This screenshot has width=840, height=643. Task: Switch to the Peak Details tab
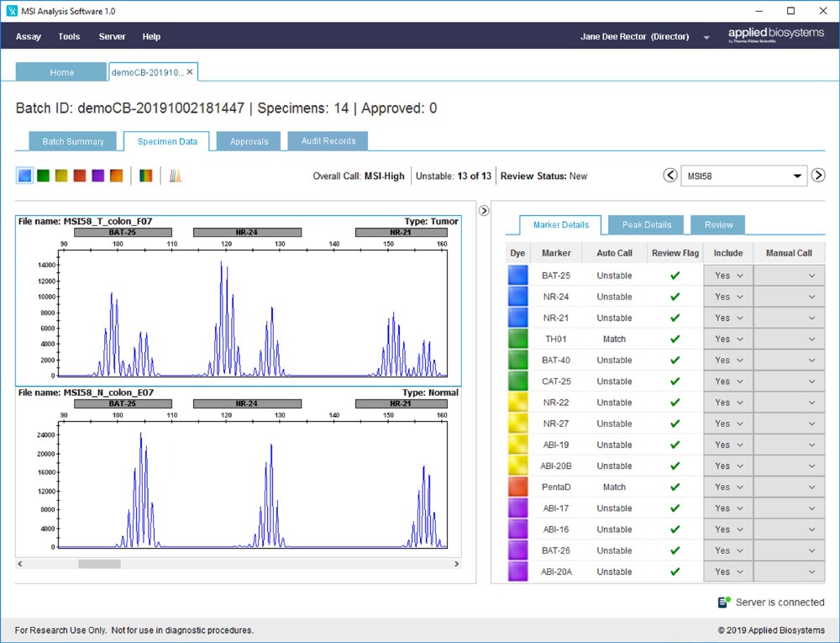click(x=646, y=224)
